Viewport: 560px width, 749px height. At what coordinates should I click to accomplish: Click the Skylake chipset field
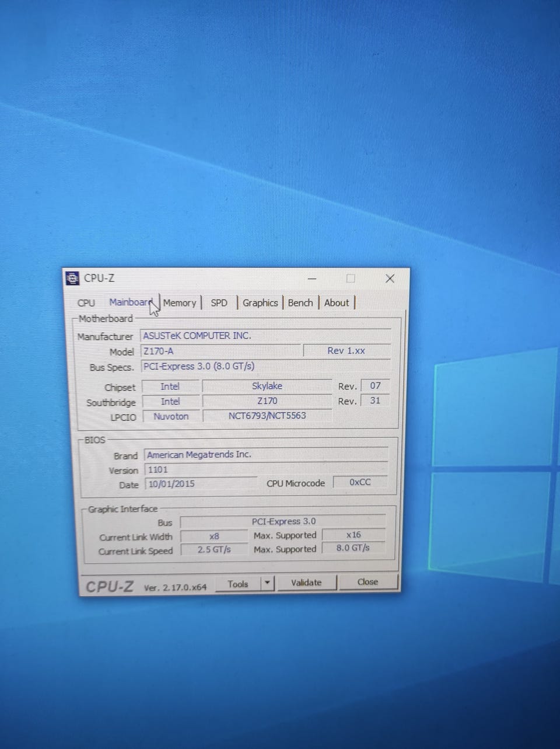(x=267, y=386)
